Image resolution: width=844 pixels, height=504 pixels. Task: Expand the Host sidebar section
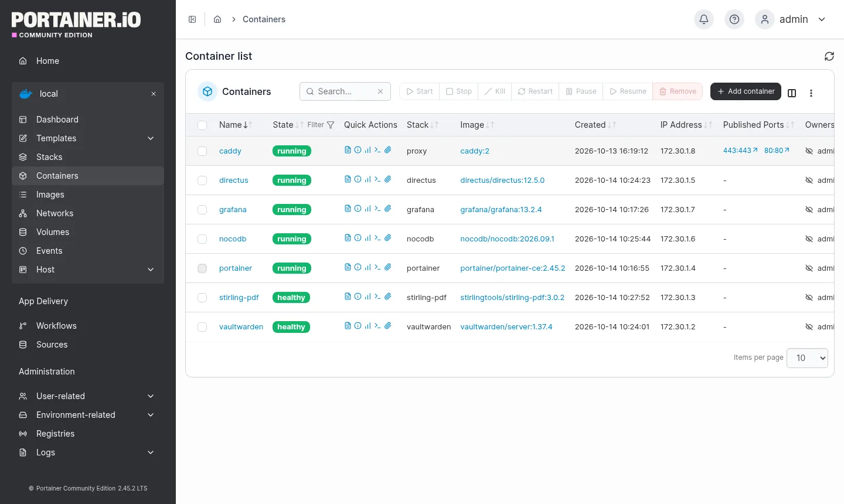coord(88,270)
